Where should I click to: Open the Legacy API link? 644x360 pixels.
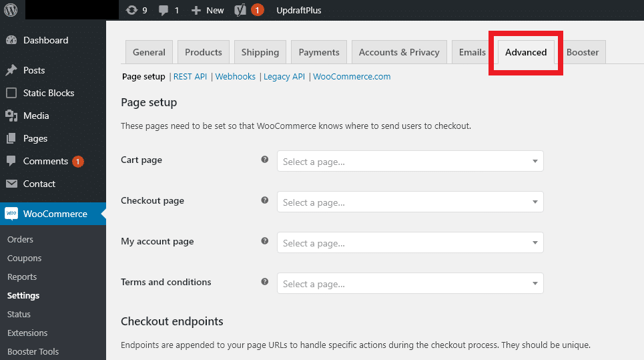coord(284,76)
